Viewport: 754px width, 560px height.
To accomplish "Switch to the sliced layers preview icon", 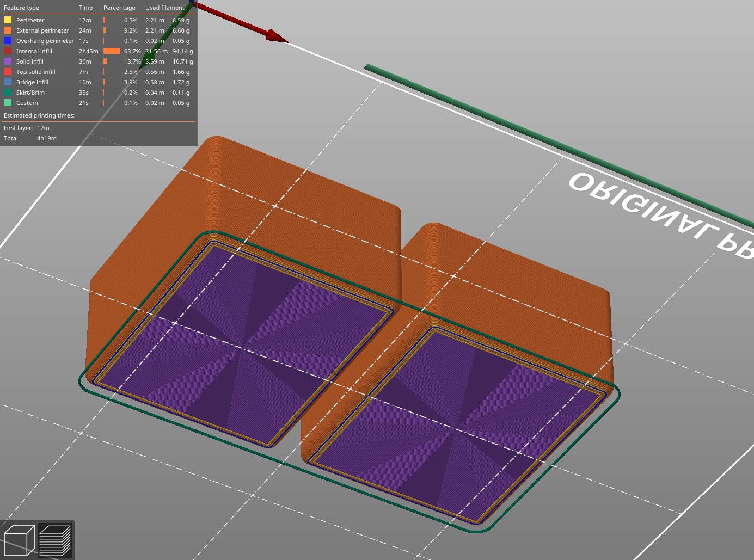I will pyautogui.click(x=55, y=540).
